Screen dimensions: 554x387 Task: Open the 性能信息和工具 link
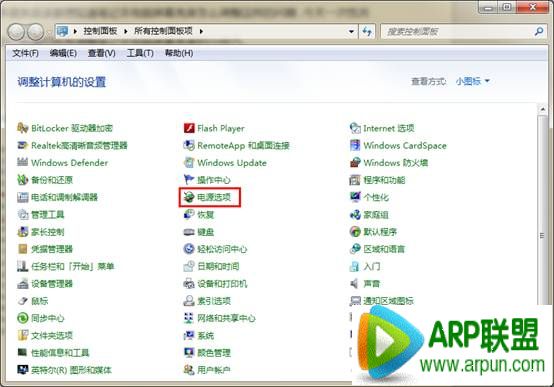[60, 353]
